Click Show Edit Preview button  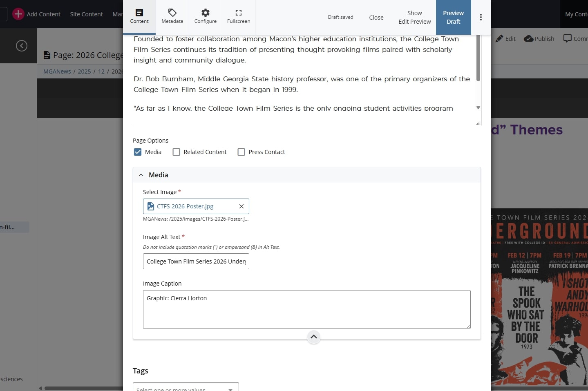pos(414,17)
